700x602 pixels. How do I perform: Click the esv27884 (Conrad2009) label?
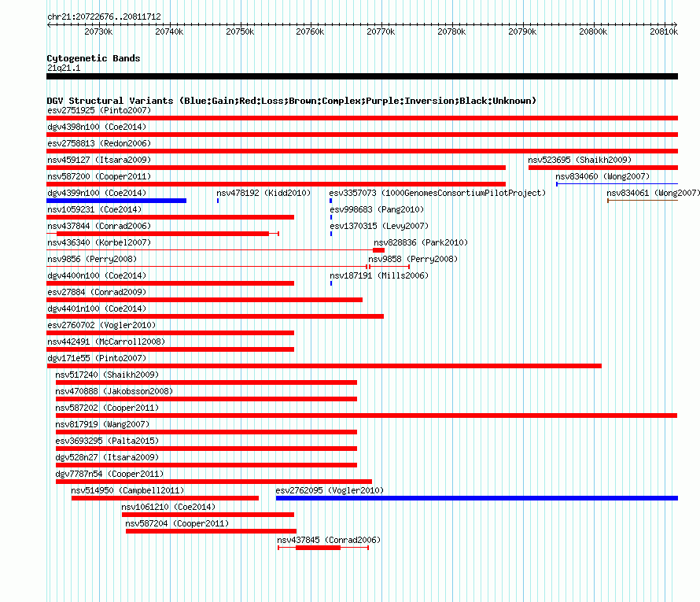(97, 292)
